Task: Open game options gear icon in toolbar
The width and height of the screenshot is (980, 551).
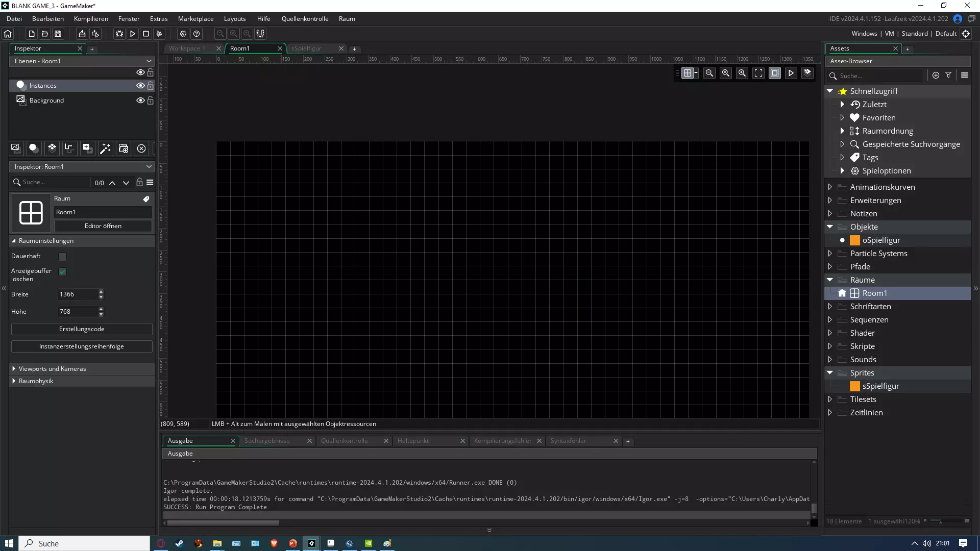Action: pos(183,34)
